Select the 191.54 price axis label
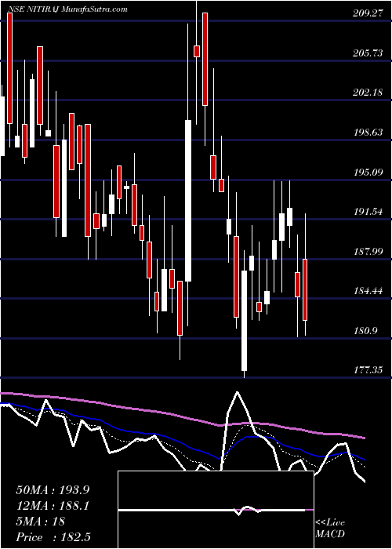The width and height of the screenshot is (392, 549). [368, 212]
